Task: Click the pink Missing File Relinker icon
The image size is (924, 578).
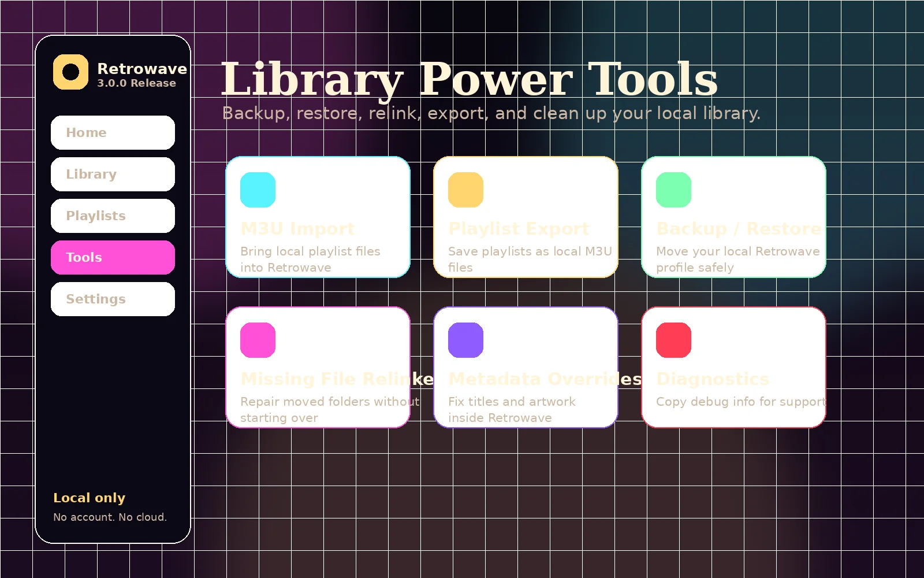Action: coord(258,340)
